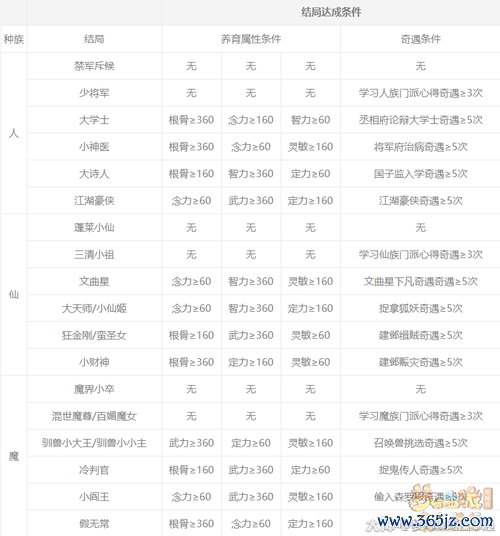Select the 冷判官 ending
The width and height of the screenshot is (500, 536).
(94, 470)
